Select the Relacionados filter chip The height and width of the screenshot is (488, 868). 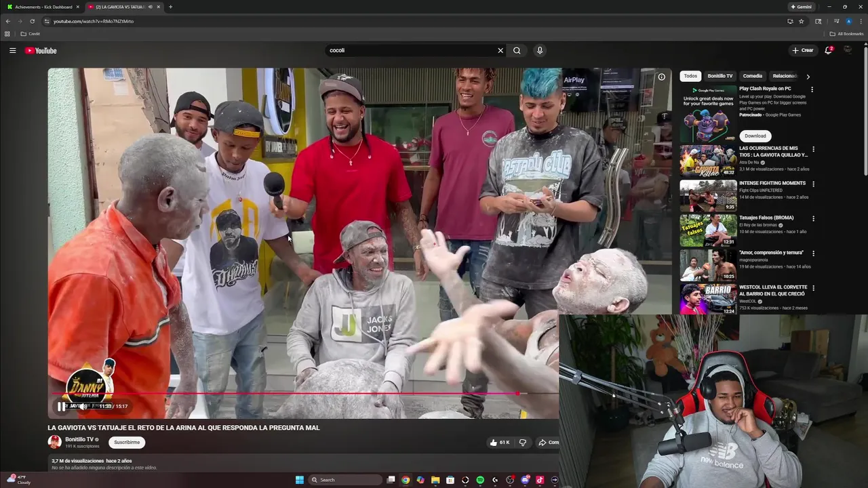[785, 76]
